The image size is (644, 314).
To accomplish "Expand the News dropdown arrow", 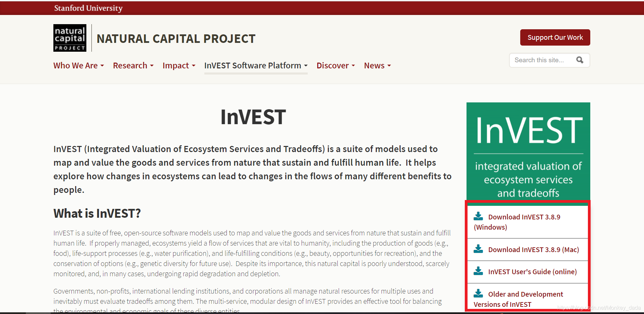I will (389, 66).
